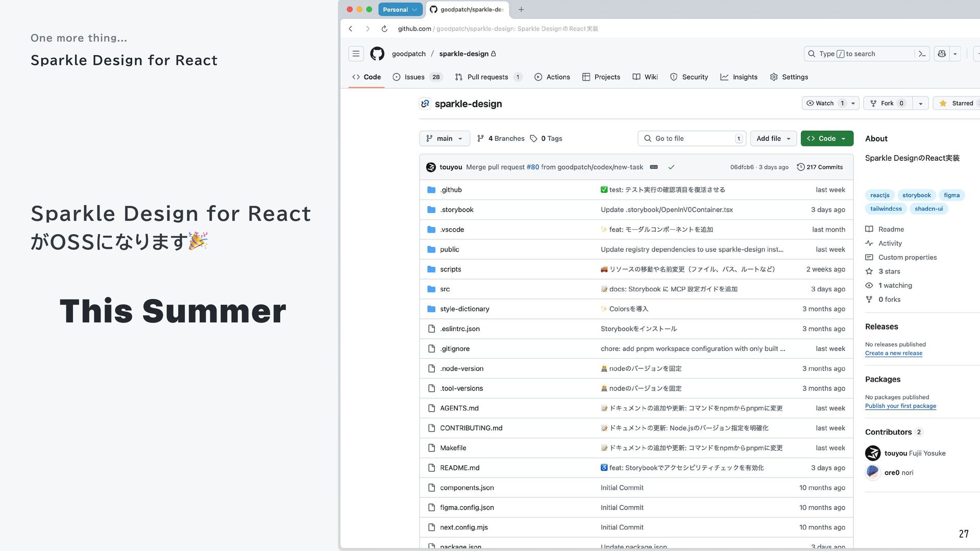Open the main branch selector
This screenshot has width=980, height=551.
pyautogui.click(x=445, y=138)
